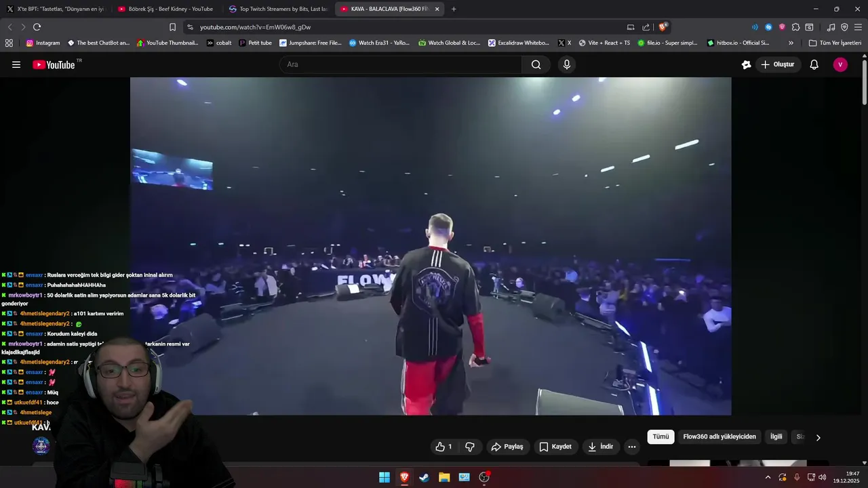Click the page vertical scrollbar thumb
868x488 pixels.
coord(865,83)
